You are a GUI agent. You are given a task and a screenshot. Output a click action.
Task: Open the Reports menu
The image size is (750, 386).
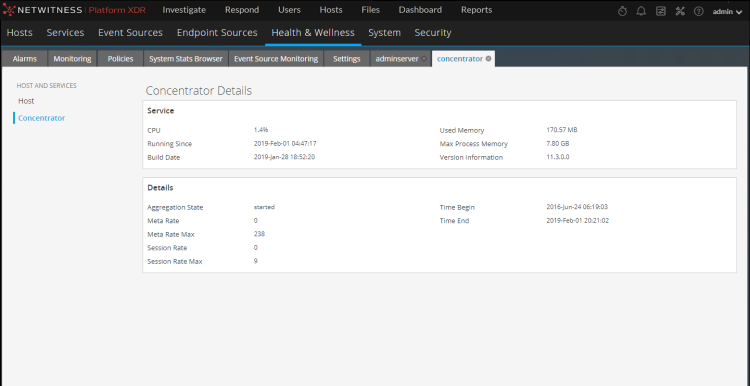pos(476,10)
